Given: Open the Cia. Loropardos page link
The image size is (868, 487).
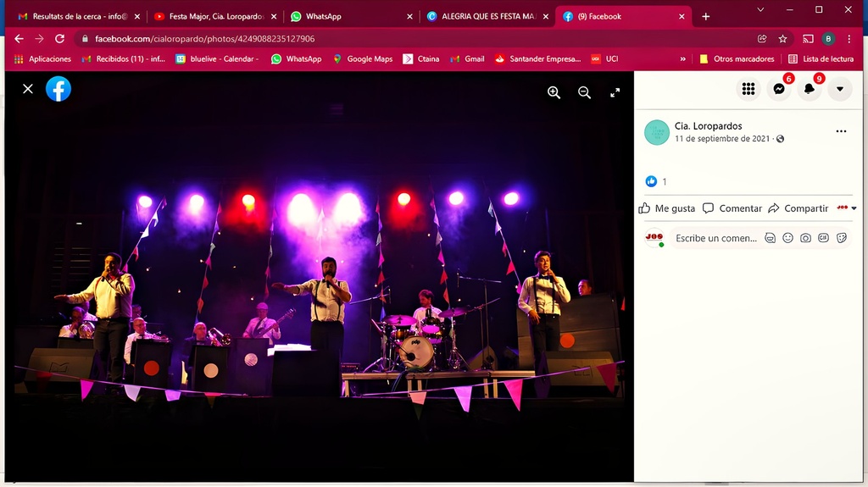Looking at the screenshot, I should point(708,126).
